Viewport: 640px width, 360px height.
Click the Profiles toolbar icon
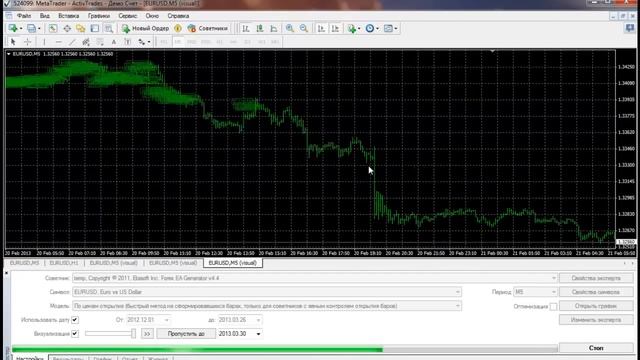pyautogui.click(x=31, y=28)
